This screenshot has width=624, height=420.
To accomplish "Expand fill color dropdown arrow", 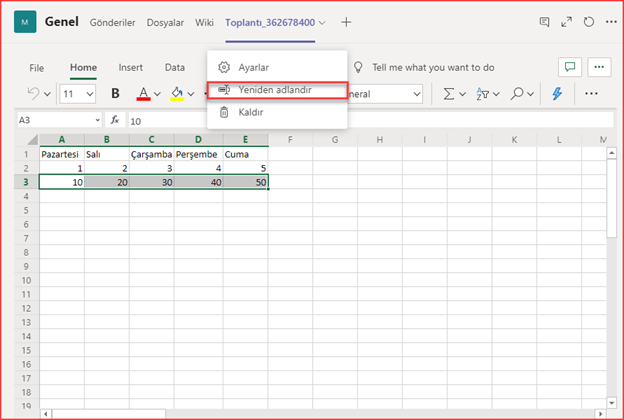I will pos(191,94).
